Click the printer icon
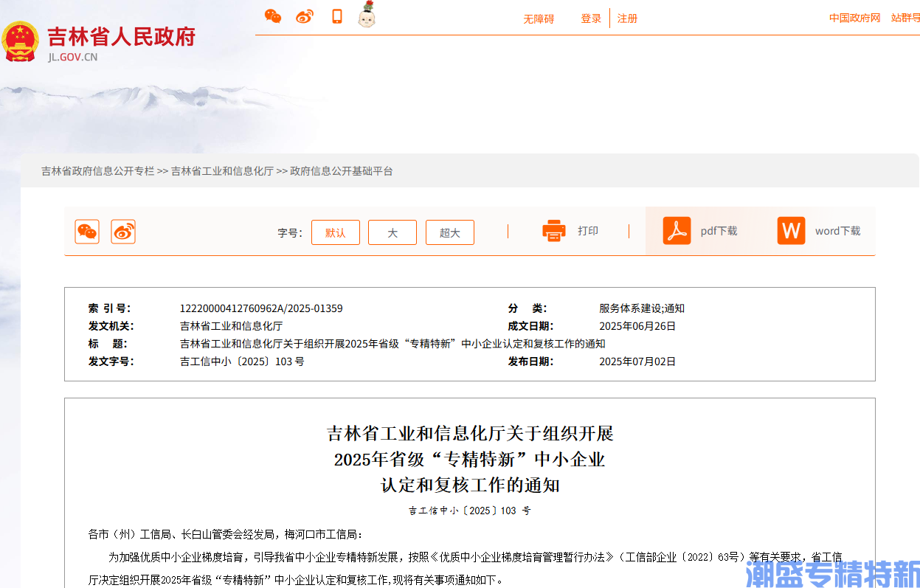920x588 pixels. (x=554, y=231)
